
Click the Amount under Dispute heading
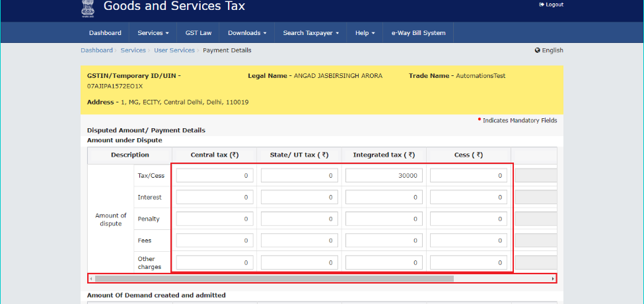pos(125,140)
